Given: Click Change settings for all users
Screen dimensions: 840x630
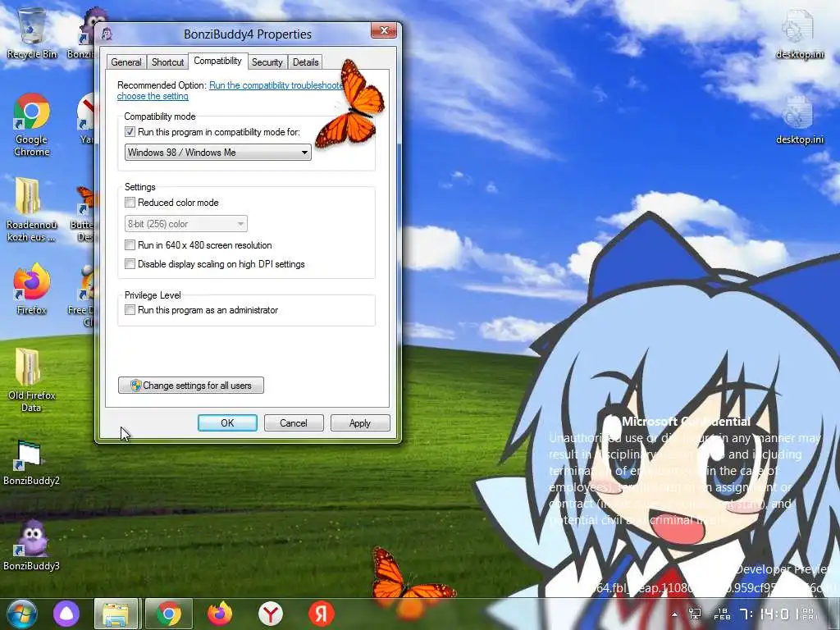Looking at the screenshot, I should click(x=190, y=386).
